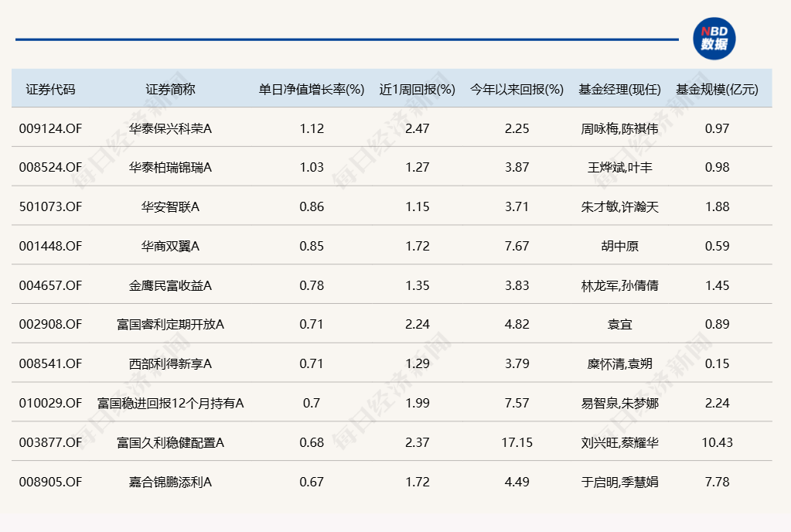Click the daily growth value 1.12
The height and width of the screenshot is (532, 791).
pos(312,128)
